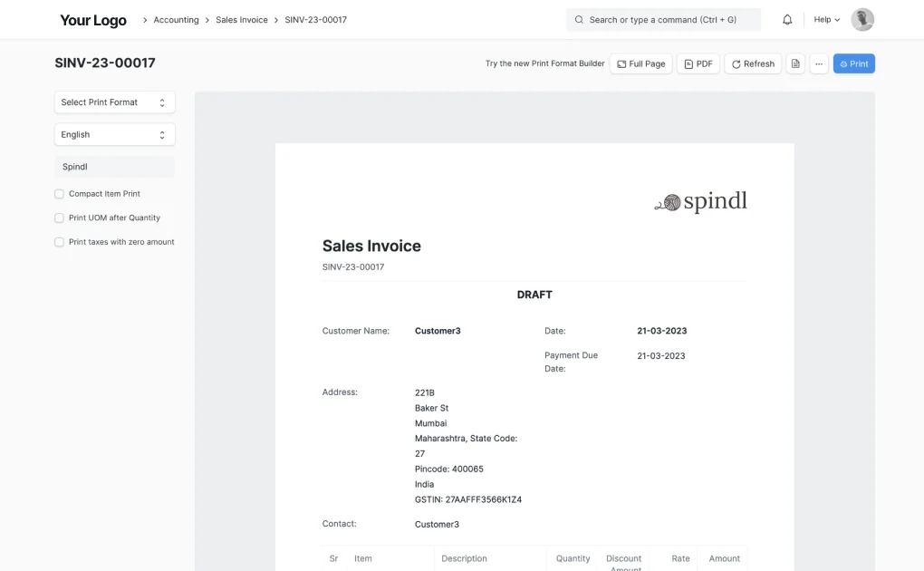Viewport: 924px width, 571px height.
Task: Enable Print taxes with zero amount
Action: pos(59,242)
